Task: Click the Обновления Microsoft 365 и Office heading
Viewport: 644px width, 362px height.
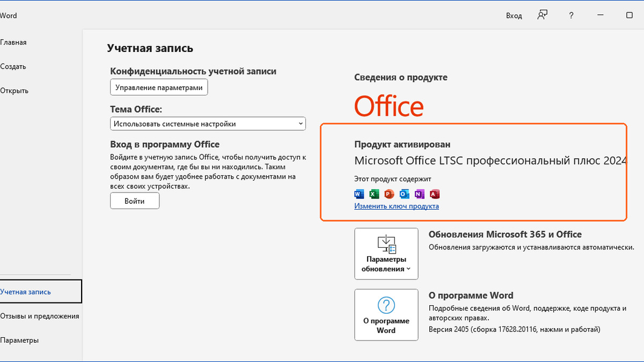Action: coord(505,234)
